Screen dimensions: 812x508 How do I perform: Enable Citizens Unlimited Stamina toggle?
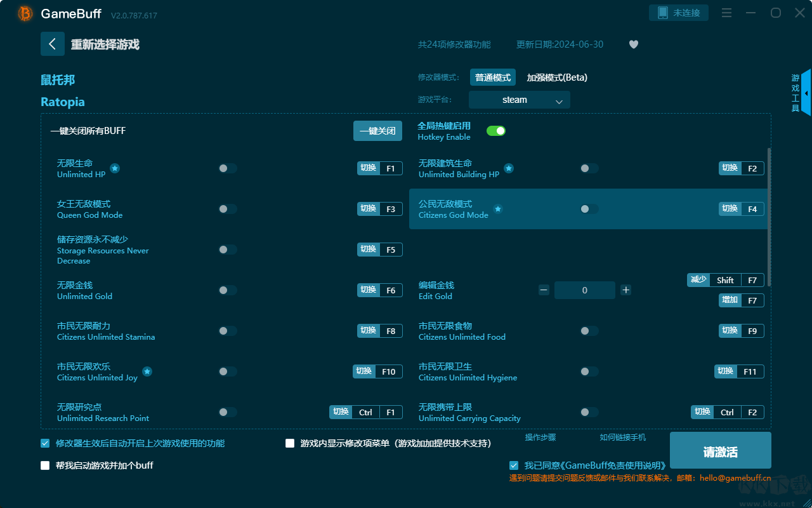[228, 331]
